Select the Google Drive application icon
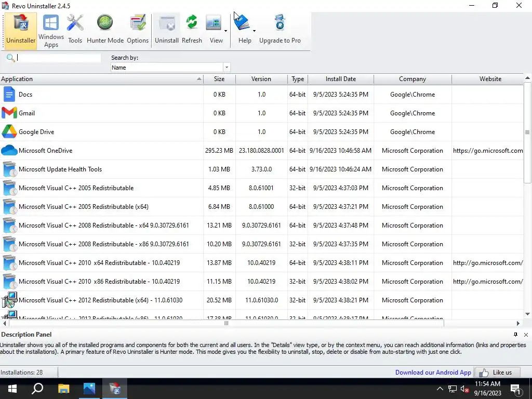The image size is (532, 399). point(9,131)
